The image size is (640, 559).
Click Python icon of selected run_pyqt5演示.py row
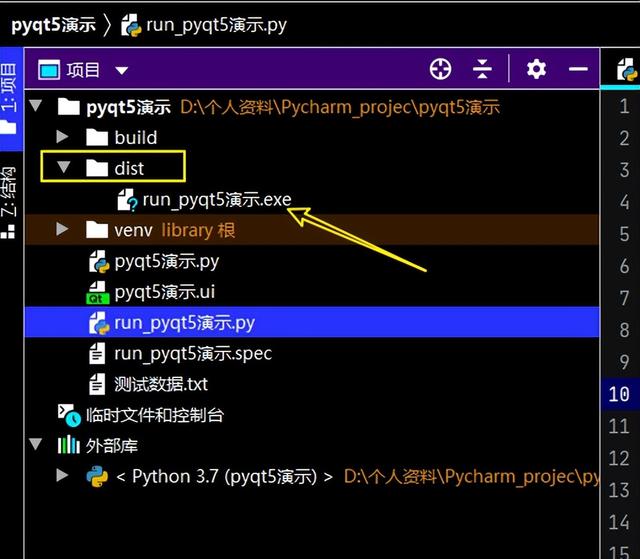coord(99,323)
